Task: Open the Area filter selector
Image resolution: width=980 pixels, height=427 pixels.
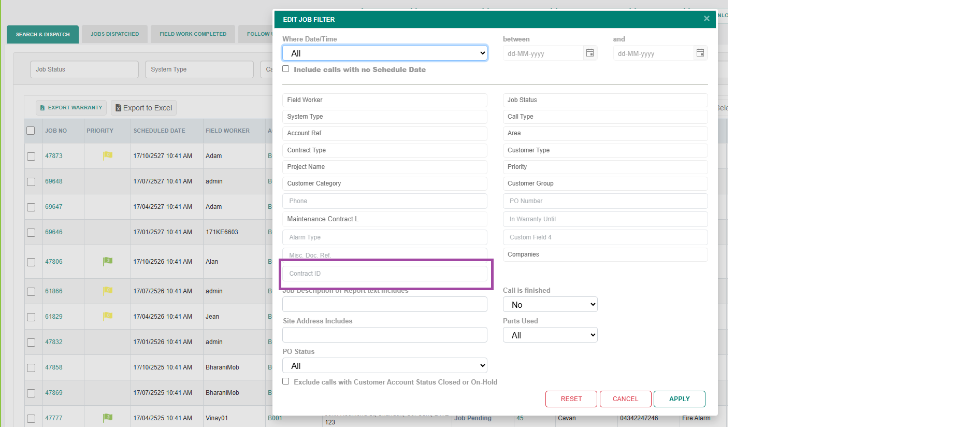Action: (x=605, y=133)
